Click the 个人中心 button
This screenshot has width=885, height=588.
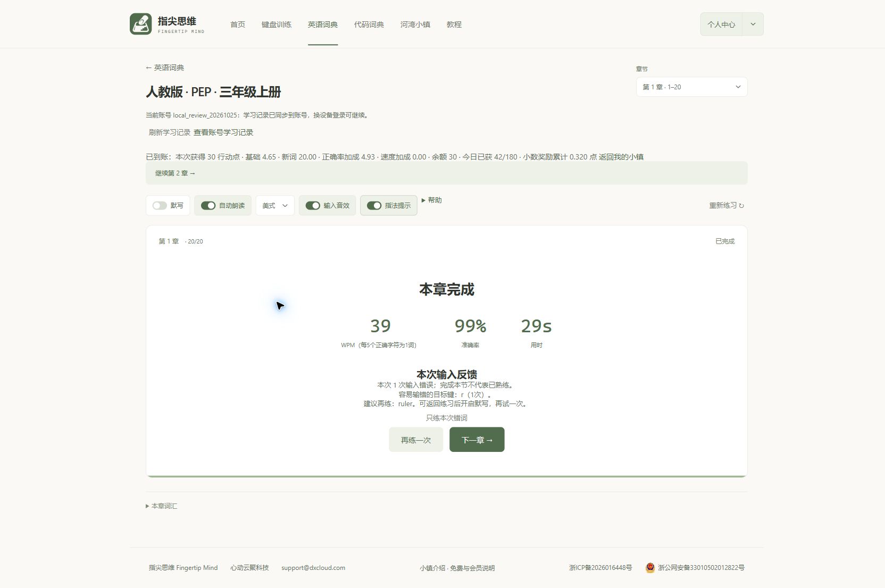tap(721, 24)
